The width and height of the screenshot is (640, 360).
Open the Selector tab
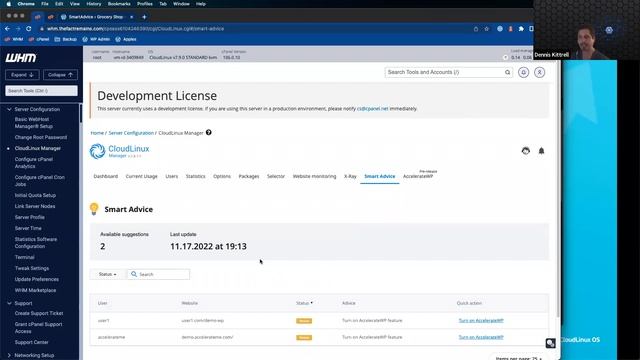point(276,176)
